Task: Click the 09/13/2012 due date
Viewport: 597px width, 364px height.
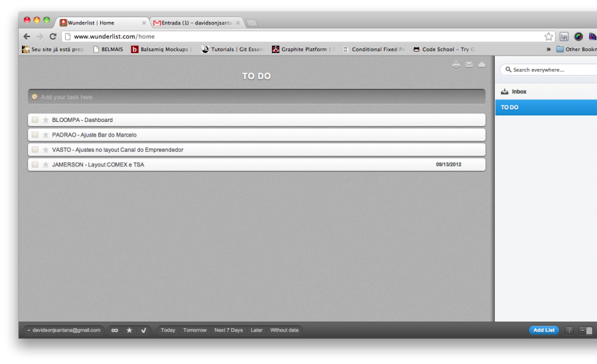Action: pos(448,164)
